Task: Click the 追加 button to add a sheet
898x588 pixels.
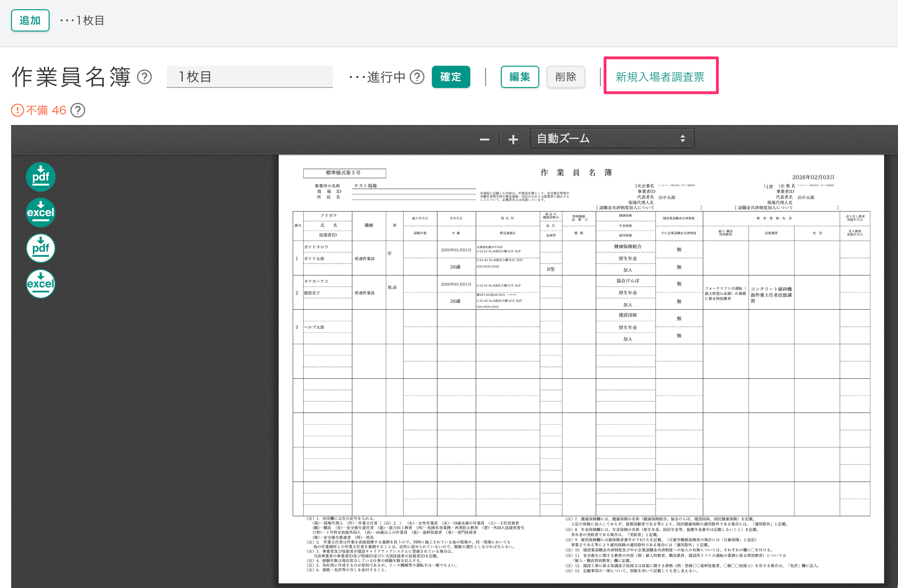Action: click(30, 20)
